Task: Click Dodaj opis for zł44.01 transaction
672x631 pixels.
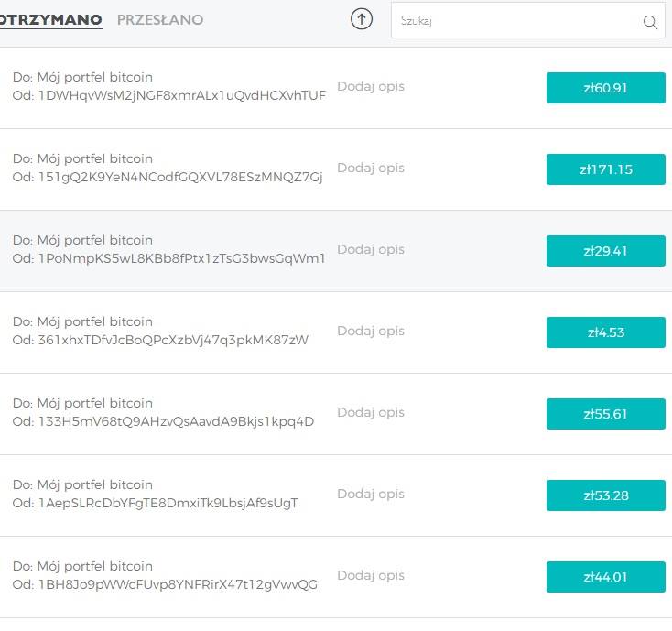Action: point(371,575)
